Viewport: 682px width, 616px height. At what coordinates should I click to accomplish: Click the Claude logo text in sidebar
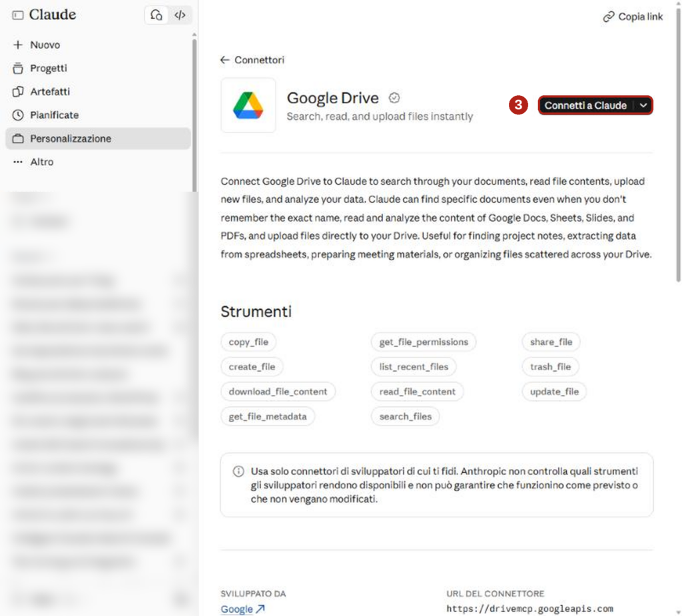(53, 15)
